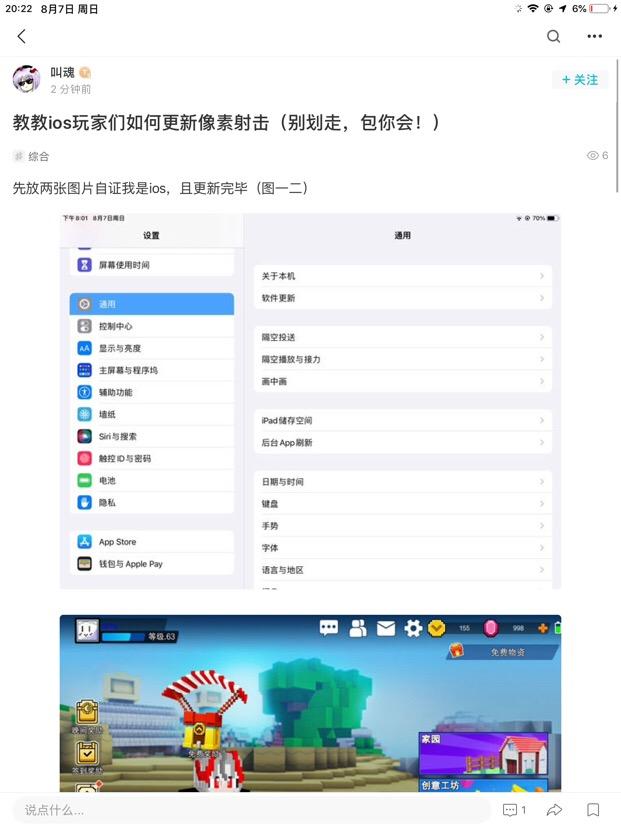This screenshot has height=828, width=621.
Task: Tap the gold coin icon in game
Action: tap(437, 628)
